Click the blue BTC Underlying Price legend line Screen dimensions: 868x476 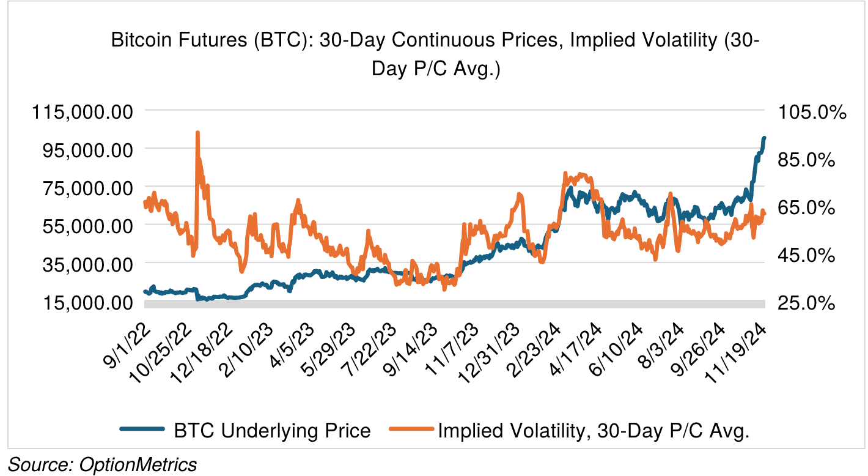[x=144, y=430]
